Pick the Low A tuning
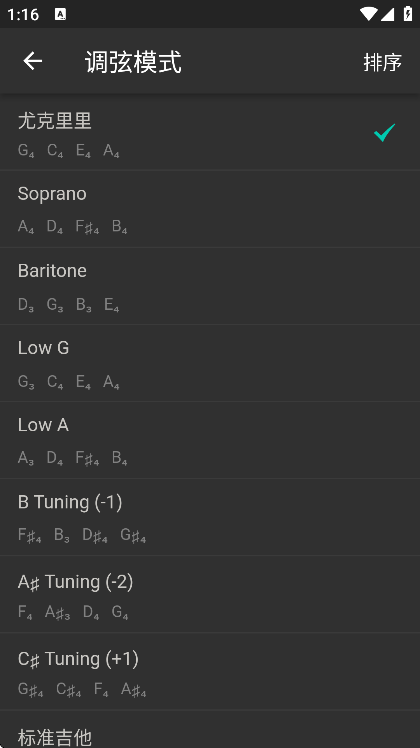Viewport: 420px width, 748px height. [x=210, y=440]
